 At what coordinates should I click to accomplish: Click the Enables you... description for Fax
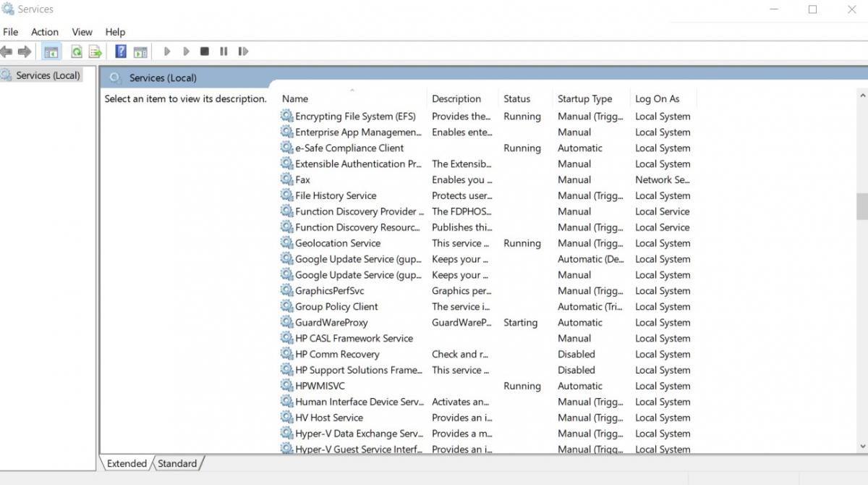click(461, 180)
